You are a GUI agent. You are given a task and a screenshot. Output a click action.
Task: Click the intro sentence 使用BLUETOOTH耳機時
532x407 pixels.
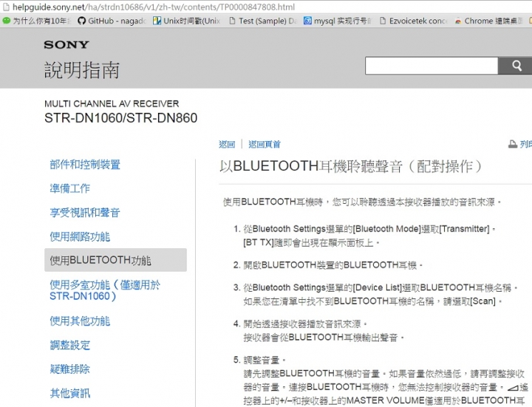tap(361, 202)
